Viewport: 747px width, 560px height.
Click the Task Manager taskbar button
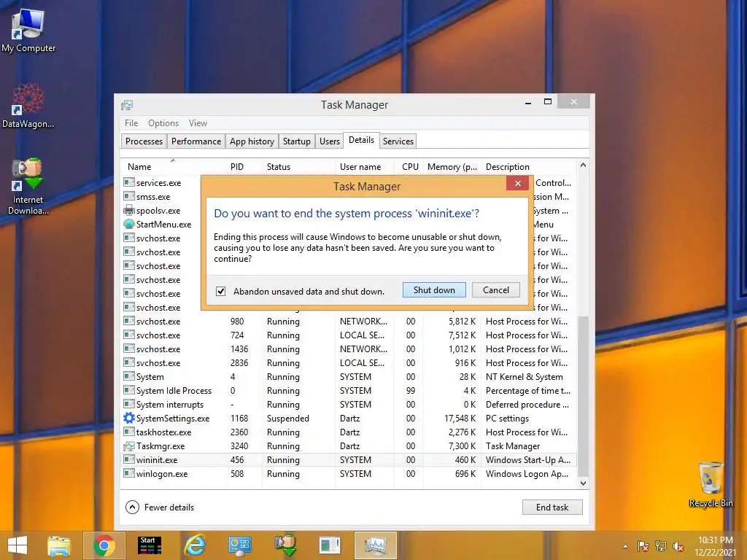[376, 545]
